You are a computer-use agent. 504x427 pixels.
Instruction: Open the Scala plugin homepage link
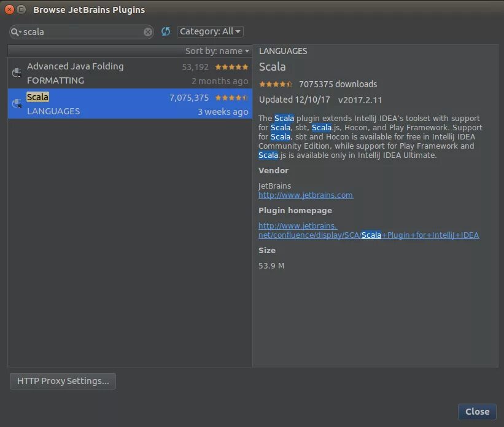[369, 230]
